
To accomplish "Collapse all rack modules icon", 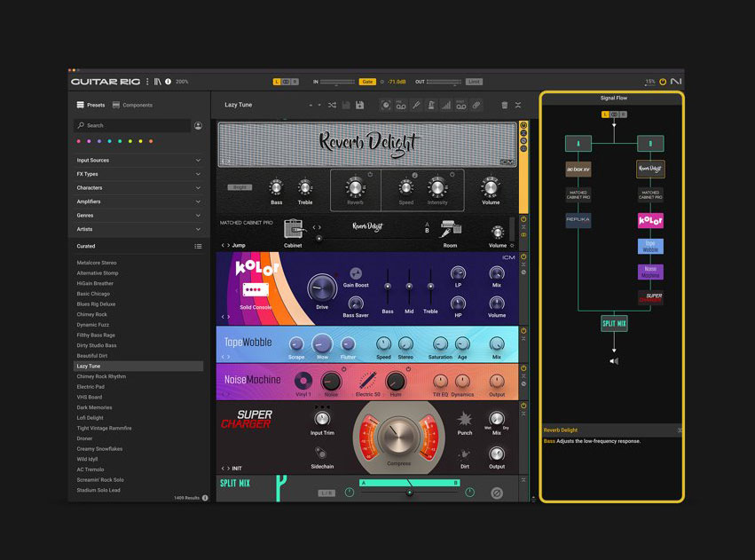I will 518,105.
